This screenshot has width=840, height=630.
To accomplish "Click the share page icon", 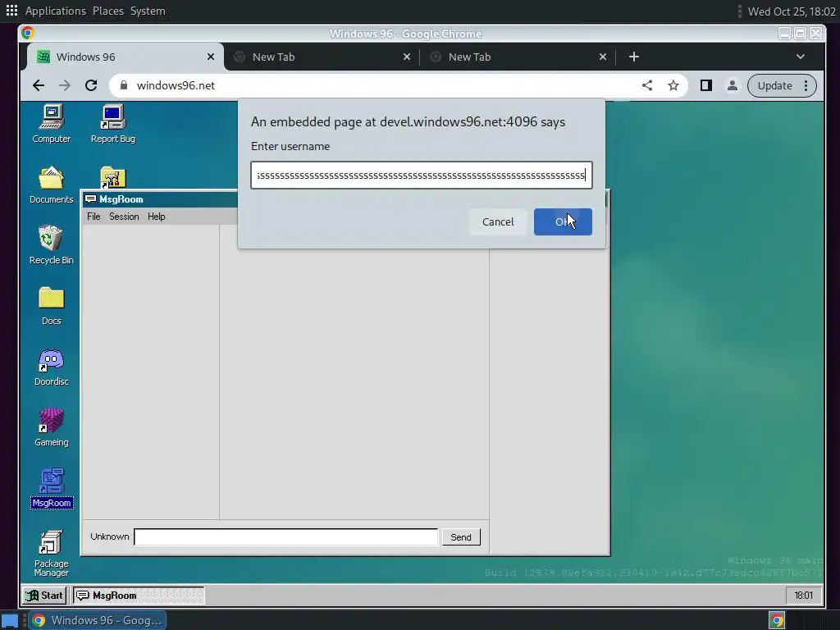I will [647, 85].
